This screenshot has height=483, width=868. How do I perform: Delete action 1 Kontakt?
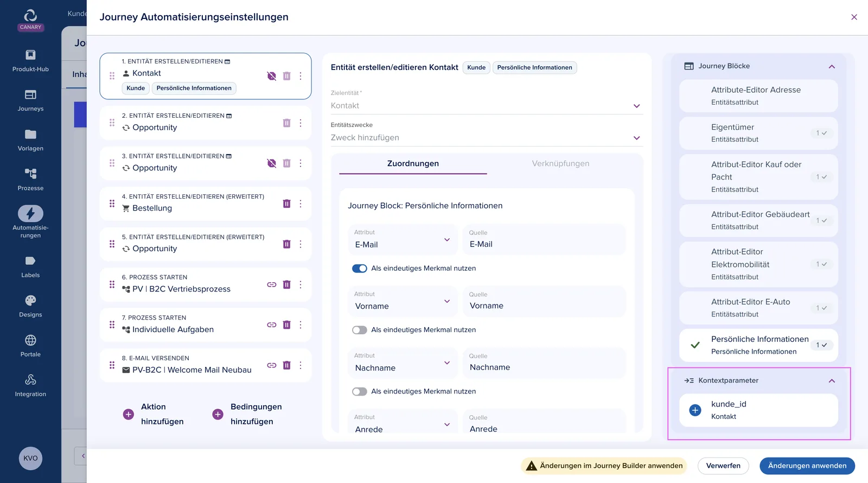click(x=286, y=76)
